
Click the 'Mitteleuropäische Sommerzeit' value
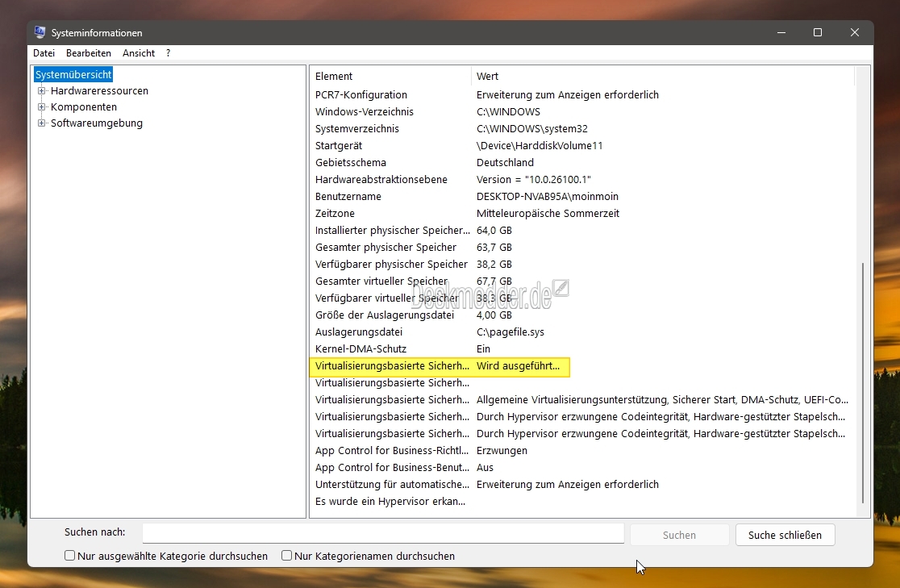548,214
